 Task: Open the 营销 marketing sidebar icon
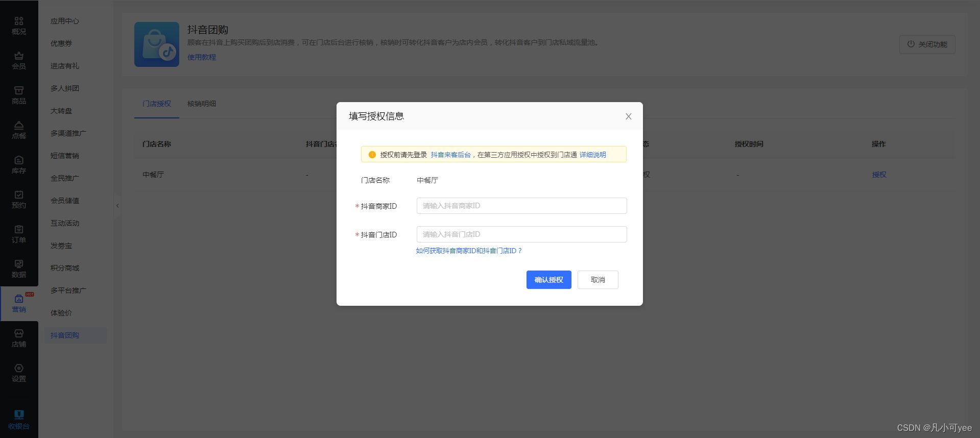[x=19, y=303]
